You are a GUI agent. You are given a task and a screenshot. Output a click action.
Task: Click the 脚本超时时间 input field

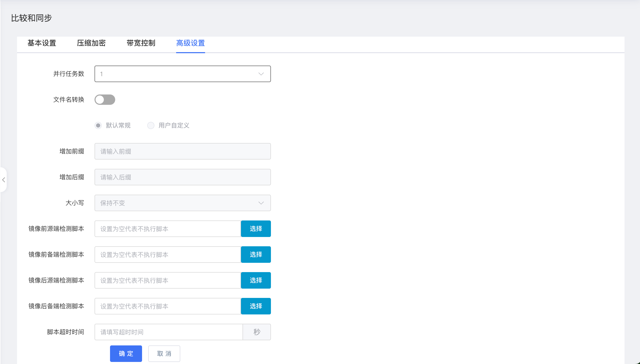[169, 332]
